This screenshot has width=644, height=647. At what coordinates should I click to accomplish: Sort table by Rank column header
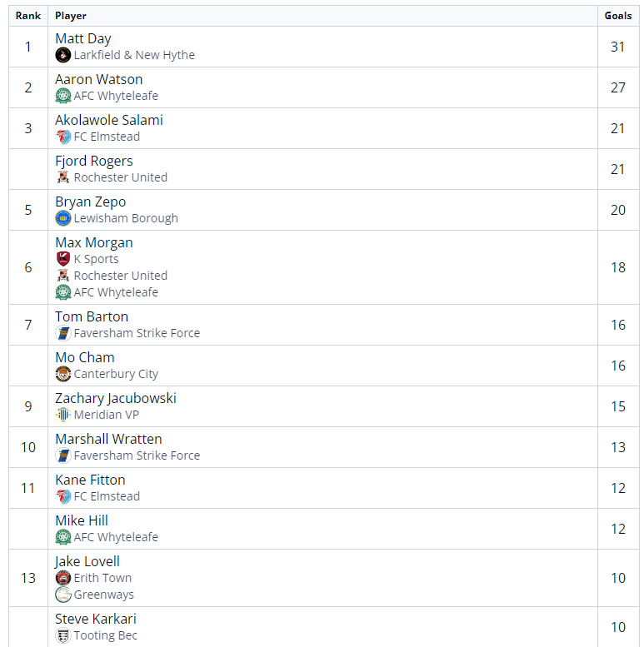[x=27, y=16]
